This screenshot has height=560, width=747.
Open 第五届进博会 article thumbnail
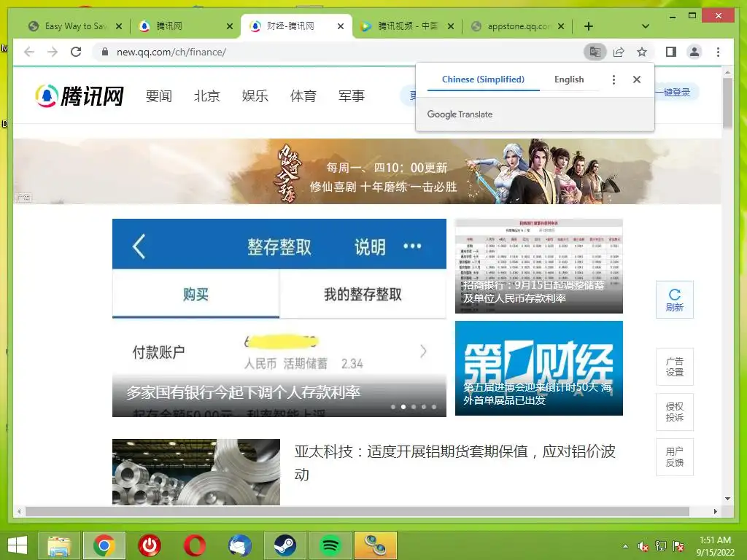[x=539, y=368]
